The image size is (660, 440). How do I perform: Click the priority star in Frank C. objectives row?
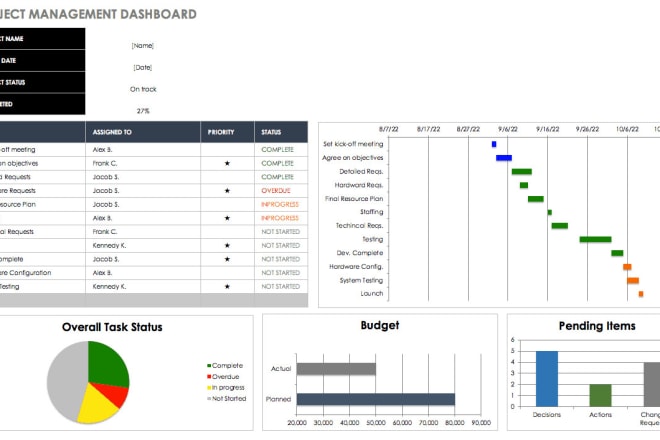tap(227, 163)
